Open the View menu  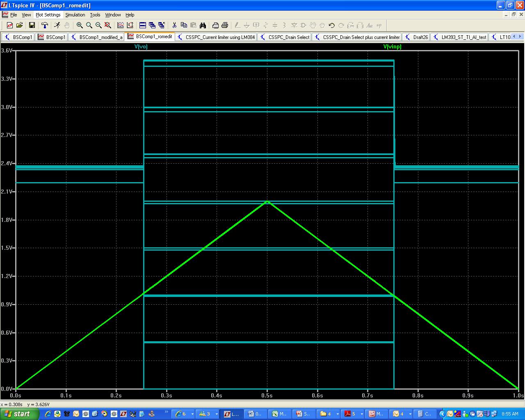click(x=26, y=15)
